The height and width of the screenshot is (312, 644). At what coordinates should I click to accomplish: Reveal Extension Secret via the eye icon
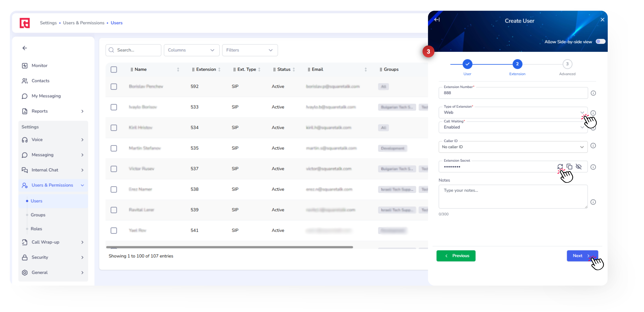(x=579, y=166)
